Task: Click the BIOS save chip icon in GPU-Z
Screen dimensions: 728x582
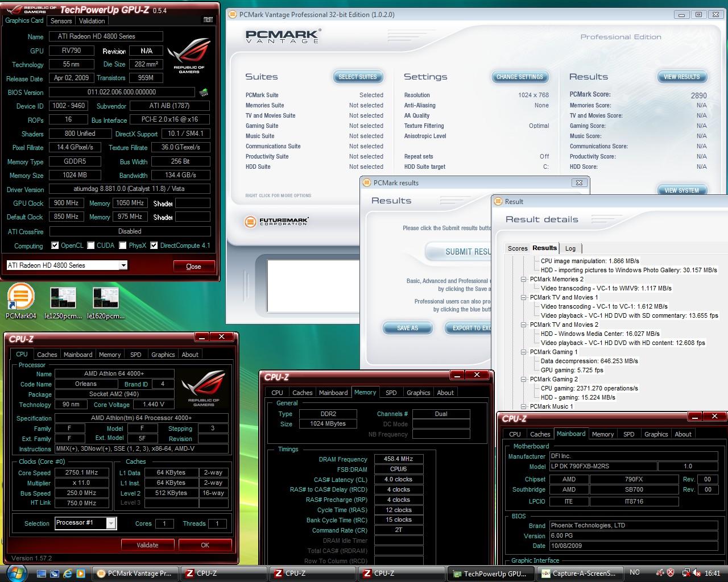Action: pos(204,92)
